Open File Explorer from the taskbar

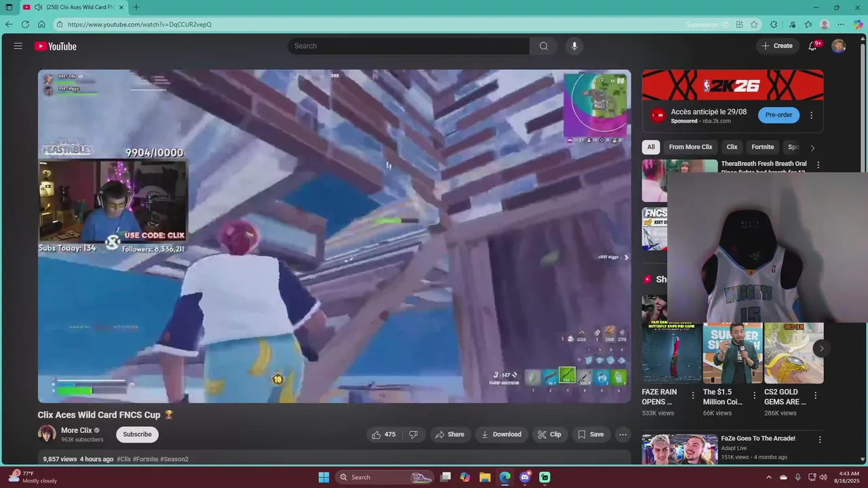[x=485, y=477]
